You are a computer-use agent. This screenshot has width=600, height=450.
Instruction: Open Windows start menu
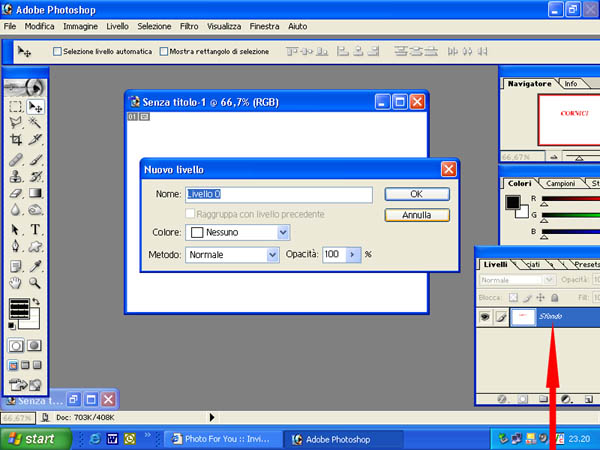(x=35, y=439)
